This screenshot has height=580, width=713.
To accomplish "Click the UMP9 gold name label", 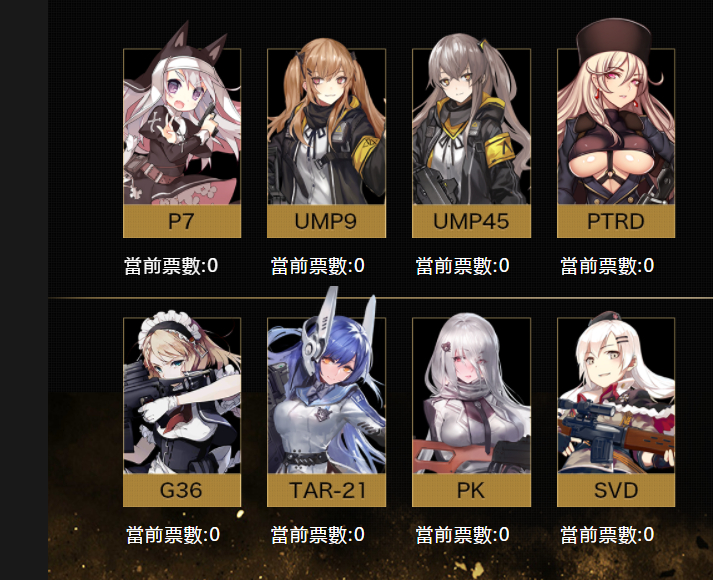I will pos(326,221).
